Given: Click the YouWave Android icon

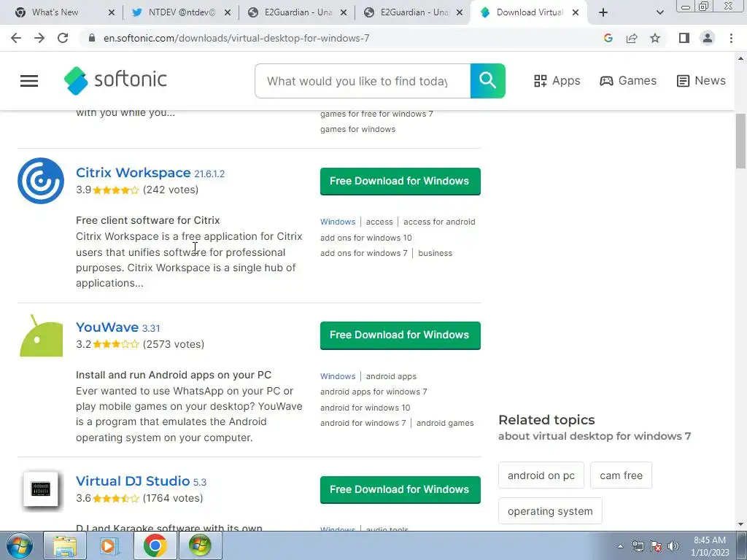Looking at the screenshot, I should click(41, 335).
